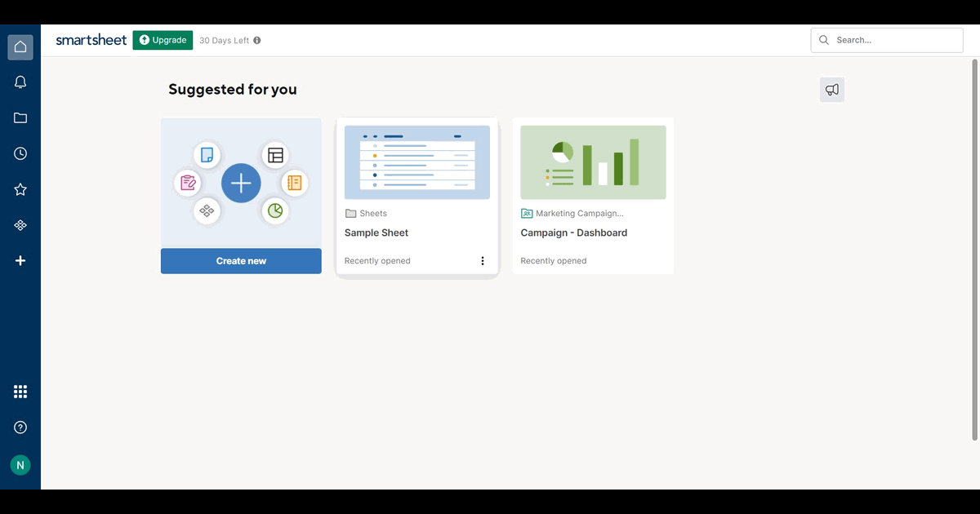The height and width of the screenshot is (514, 980).
Task: Click the large blue plus circle
Action: pos(241,184)
